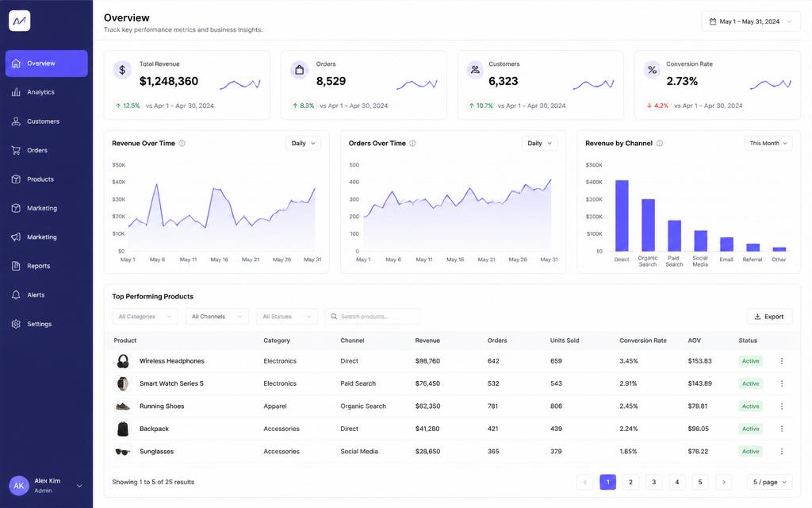Click the Search products field
The image size is (812, 508).
[373, 317]
